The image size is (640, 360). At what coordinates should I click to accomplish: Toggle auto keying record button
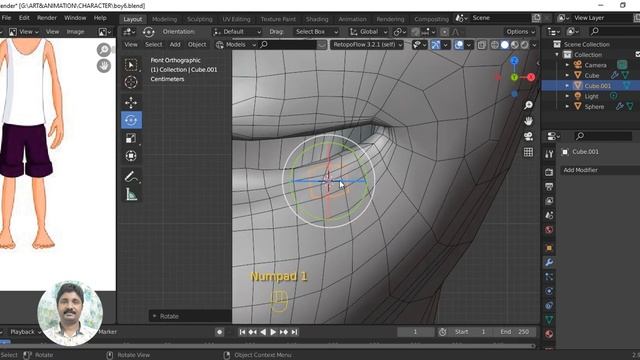pos(220,332)
